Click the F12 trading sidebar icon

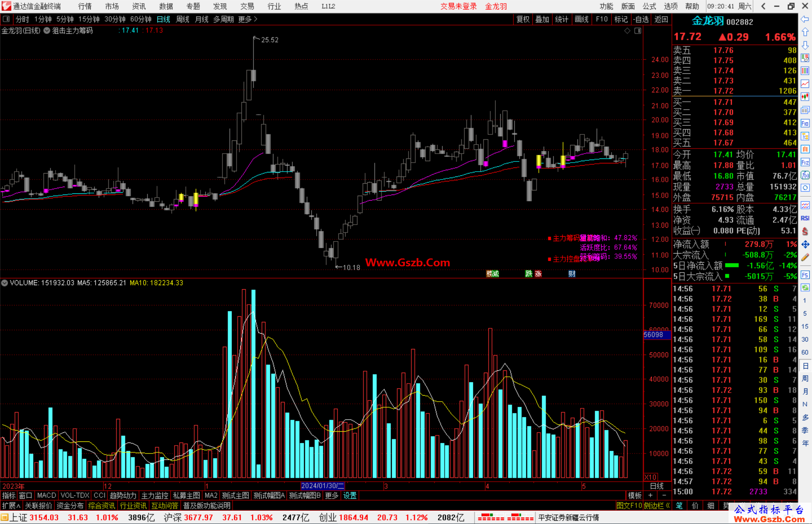pos(805,162)
